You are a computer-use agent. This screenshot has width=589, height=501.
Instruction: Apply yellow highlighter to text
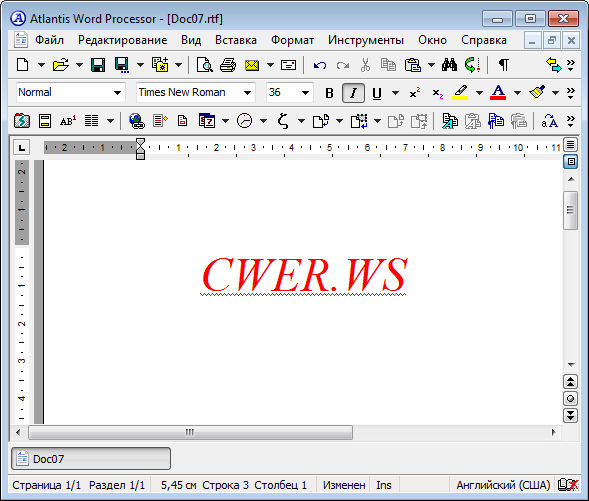coord(460,92)
